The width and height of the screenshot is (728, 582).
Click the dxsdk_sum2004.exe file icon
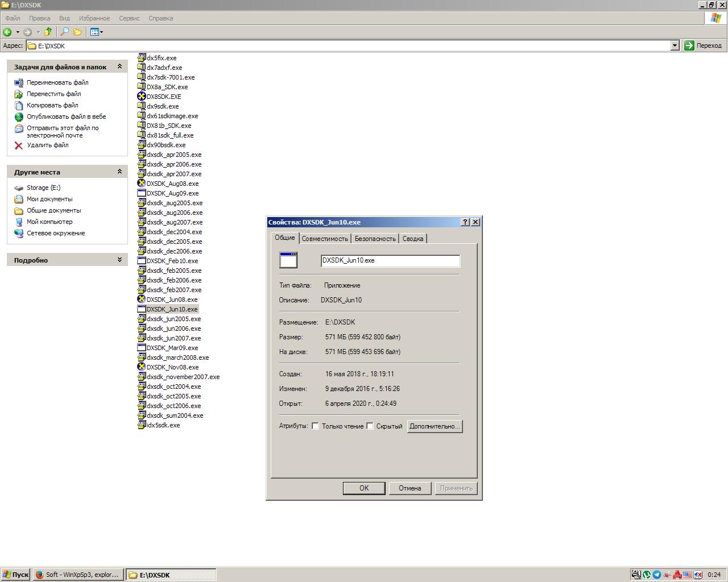142,415
